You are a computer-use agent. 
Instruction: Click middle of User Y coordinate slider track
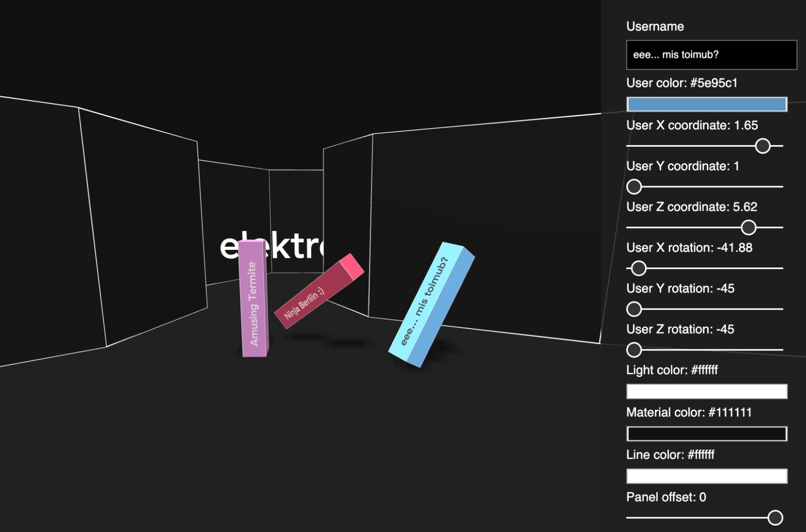pos(704,187)
